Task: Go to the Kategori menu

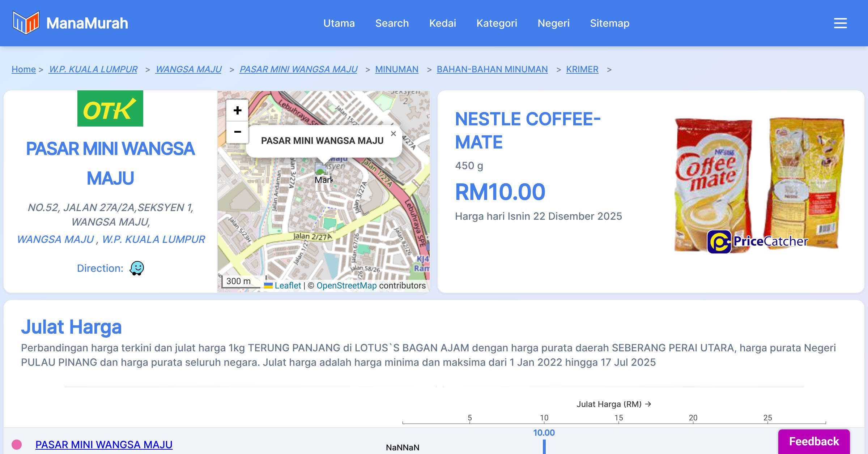Action: point(497,23)
